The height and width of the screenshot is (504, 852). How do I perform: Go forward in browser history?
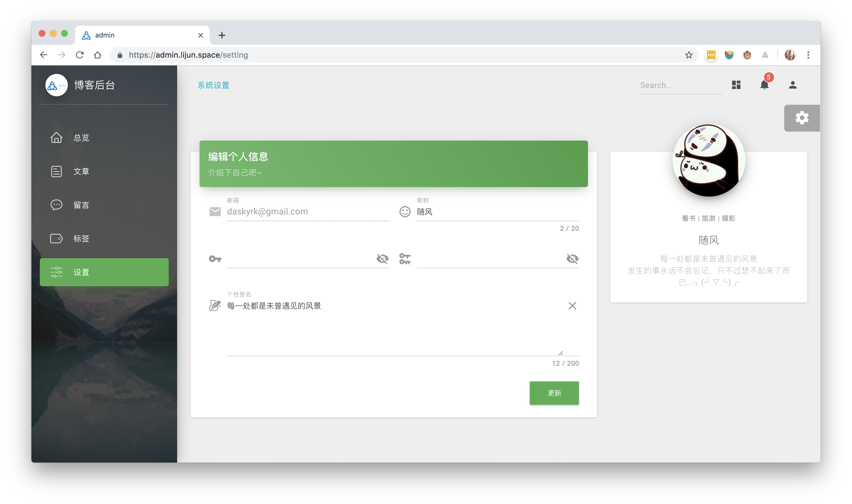(x=61, y=55)
